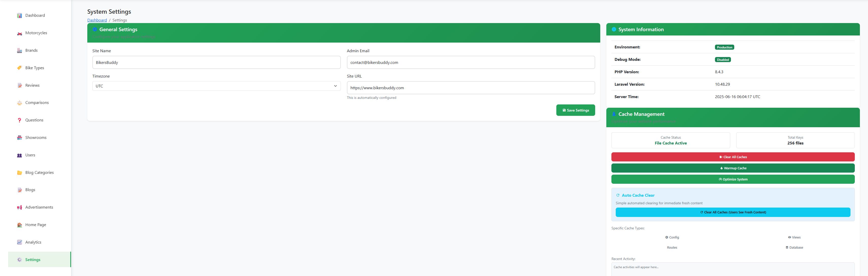Click the Brands chart icon in sidebar
This screenshot has width=868, height=276.
[20, 50]
